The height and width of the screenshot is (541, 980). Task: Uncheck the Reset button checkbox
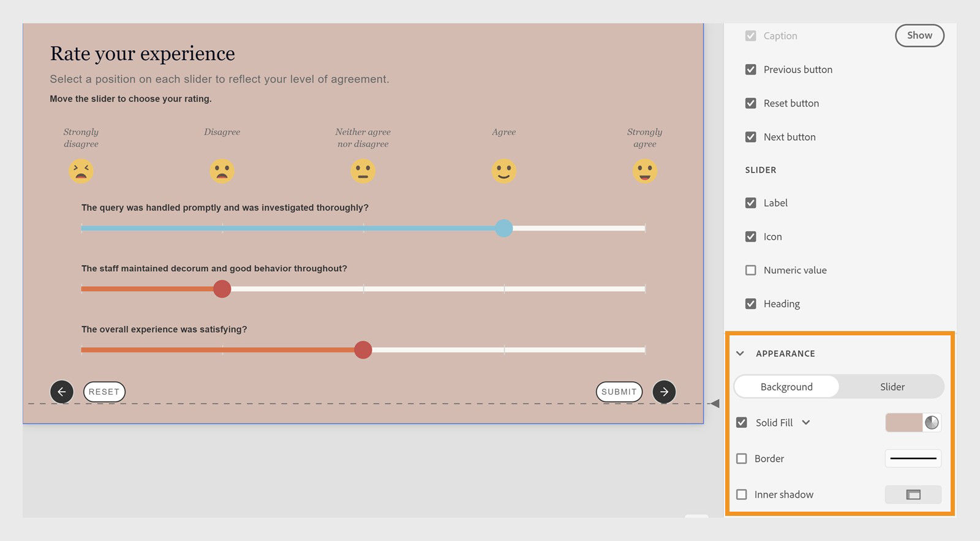pyautogui.click(x=750, y=103)
